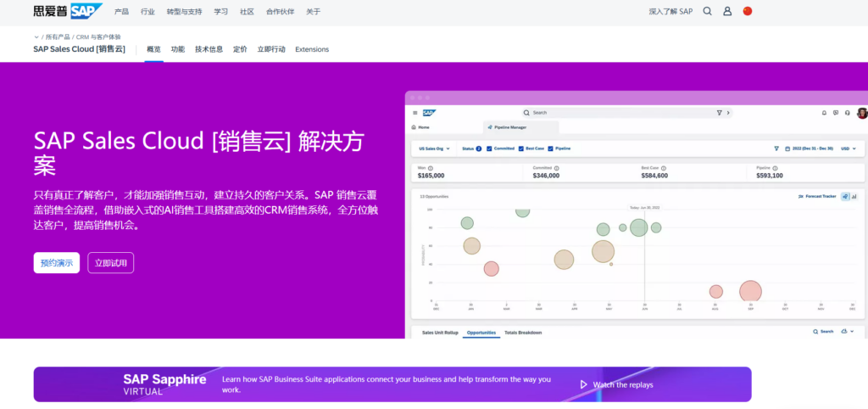Click the info icon next to Committed total

click(x=556, y=168)
